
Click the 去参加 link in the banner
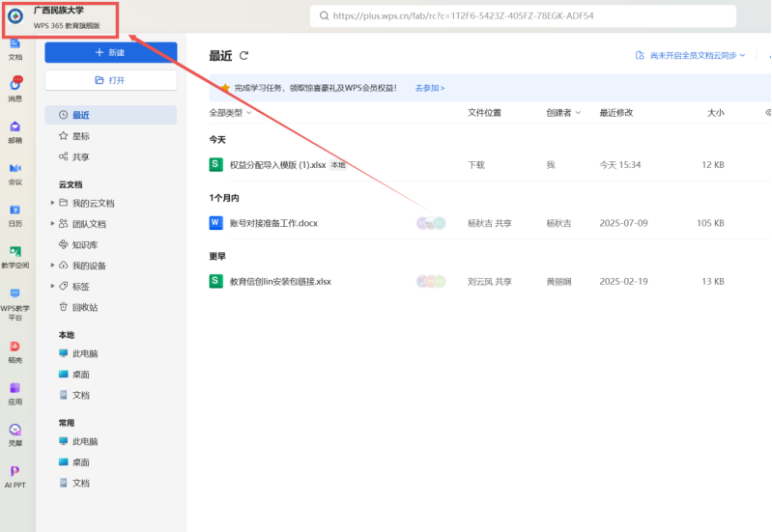click(430, 88)
